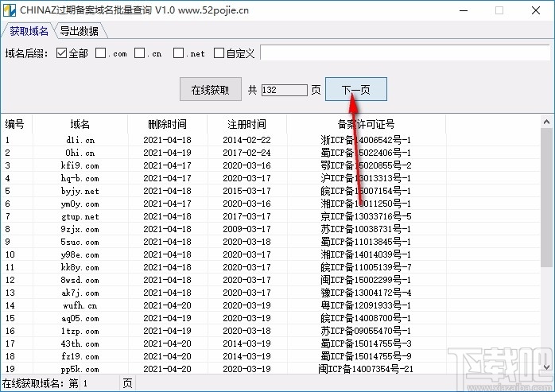Click the 下一页 next page button
The image size is (555, 392).
(x=356, y=89)
